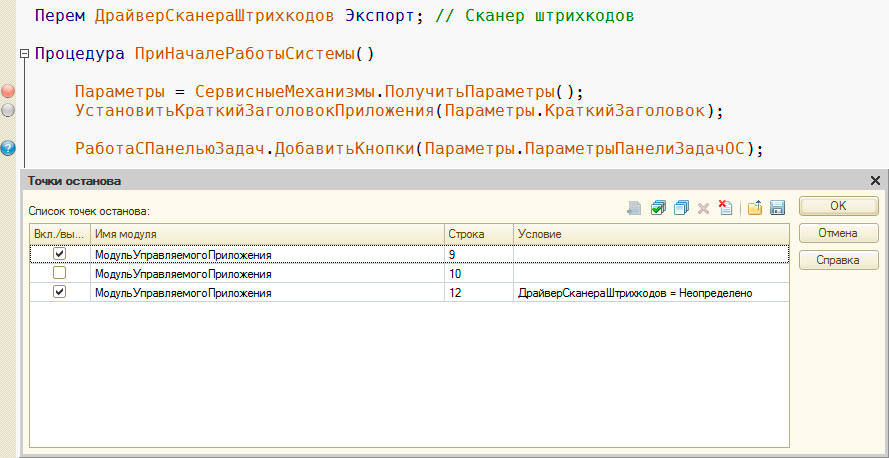Click the gray X delete breakpoint icon
Viewport: 889px width, 458px height.
tap(703, 209)
